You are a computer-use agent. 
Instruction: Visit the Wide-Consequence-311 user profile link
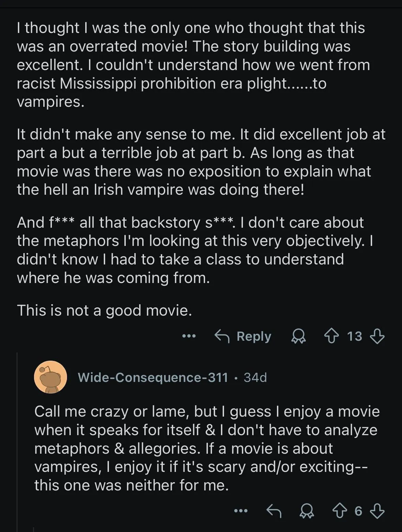153,377
